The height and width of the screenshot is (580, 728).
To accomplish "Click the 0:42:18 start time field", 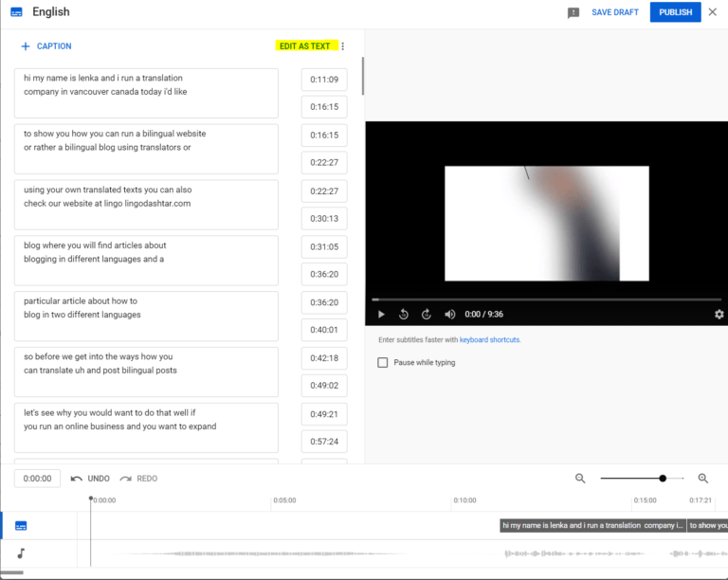I will [324, 358].
